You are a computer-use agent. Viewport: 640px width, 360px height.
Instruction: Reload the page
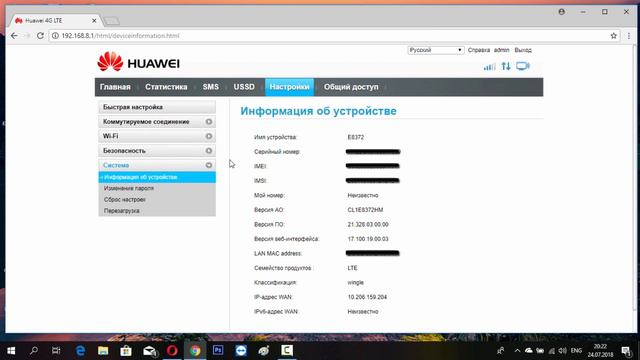coord(40,36)
